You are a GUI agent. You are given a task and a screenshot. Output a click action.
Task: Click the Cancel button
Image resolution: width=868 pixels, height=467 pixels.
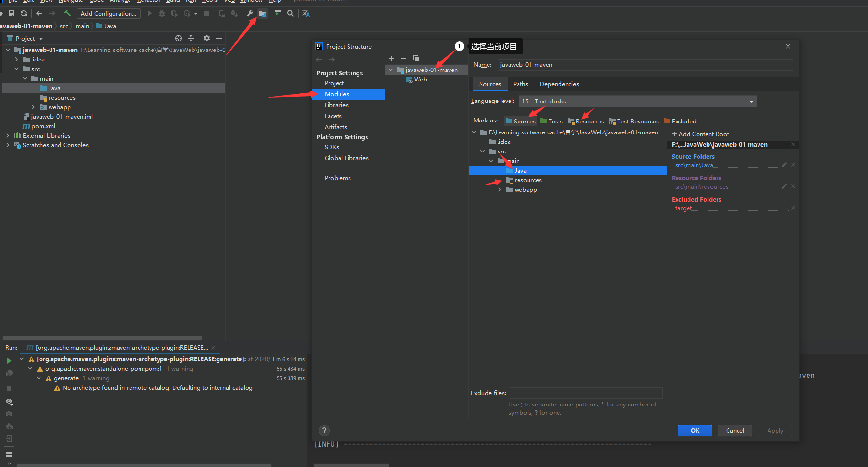pos(735,430)
